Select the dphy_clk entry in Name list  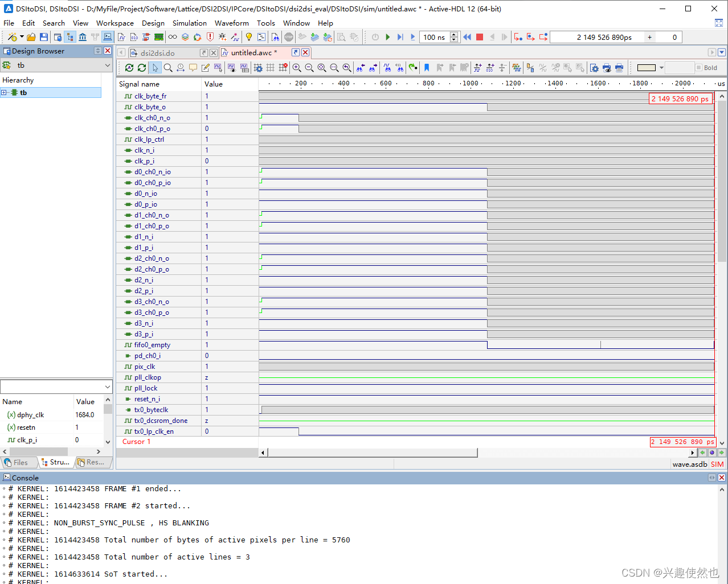[x=31, y=415]
